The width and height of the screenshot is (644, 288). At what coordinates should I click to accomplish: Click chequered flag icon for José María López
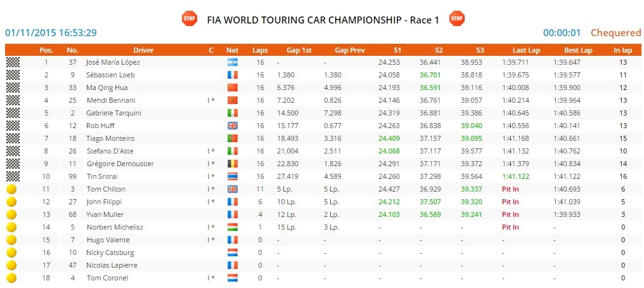[x=13, y=62]
